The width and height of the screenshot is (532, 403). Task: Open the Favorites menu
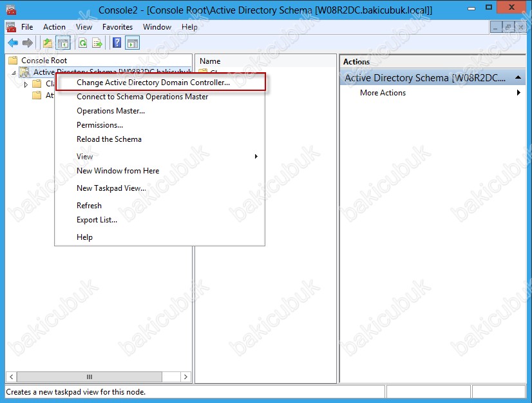[117, 27]
